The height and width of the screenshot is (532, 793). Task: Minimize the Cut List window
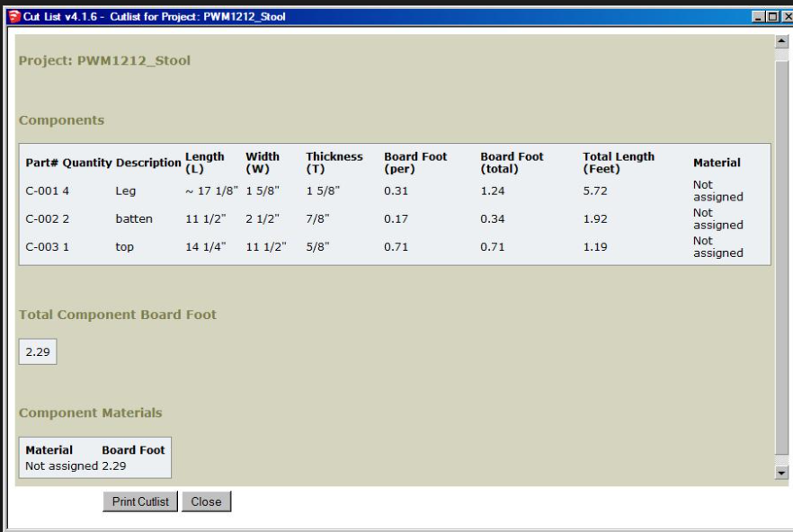click(x=758, y=17)
